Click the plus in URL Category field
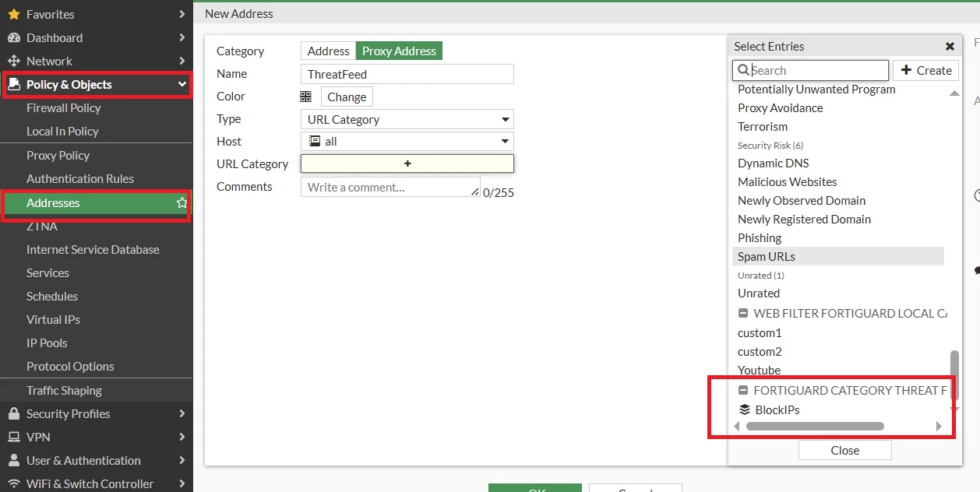The width and height of the screenshot is (980, 492). pyautogui.click(x=407, y=163)
